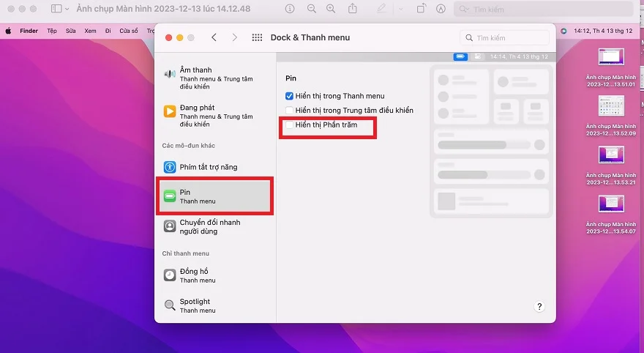
Task: Click the clock icon beside Đồng hồ
Action: tap(170, 275)
